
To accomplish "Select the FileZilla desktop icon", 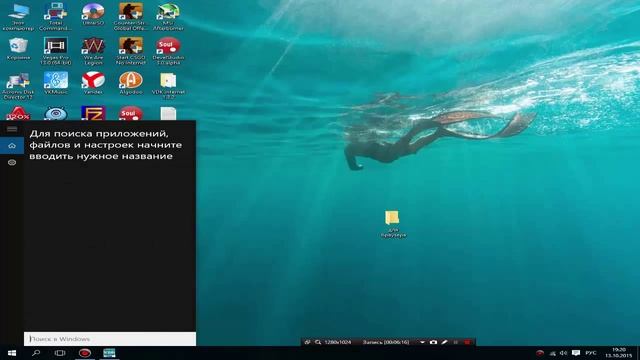I will [93, 113].
